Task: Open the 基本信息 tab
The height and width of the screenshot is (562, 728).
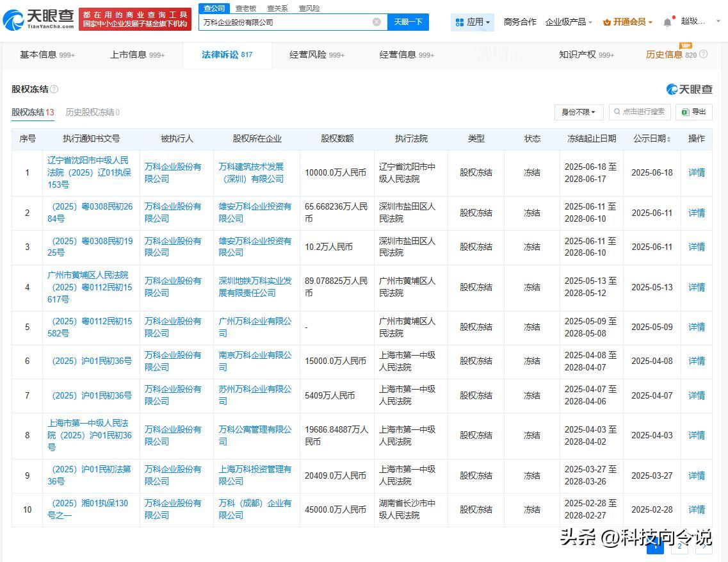Action: point(47,55)
